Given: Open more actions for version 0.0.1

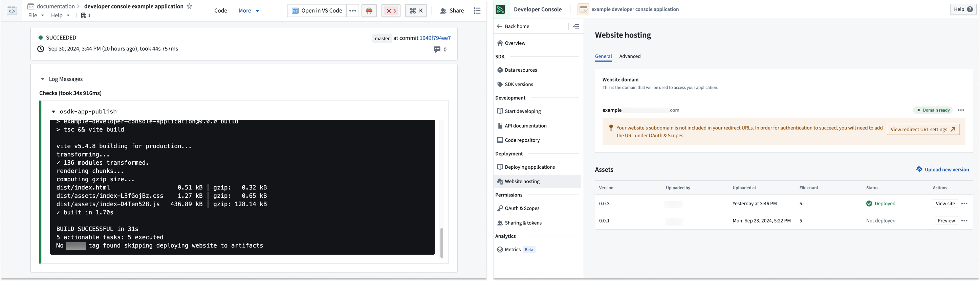Looking at the screenshot, I should click(x=964, y=221).
